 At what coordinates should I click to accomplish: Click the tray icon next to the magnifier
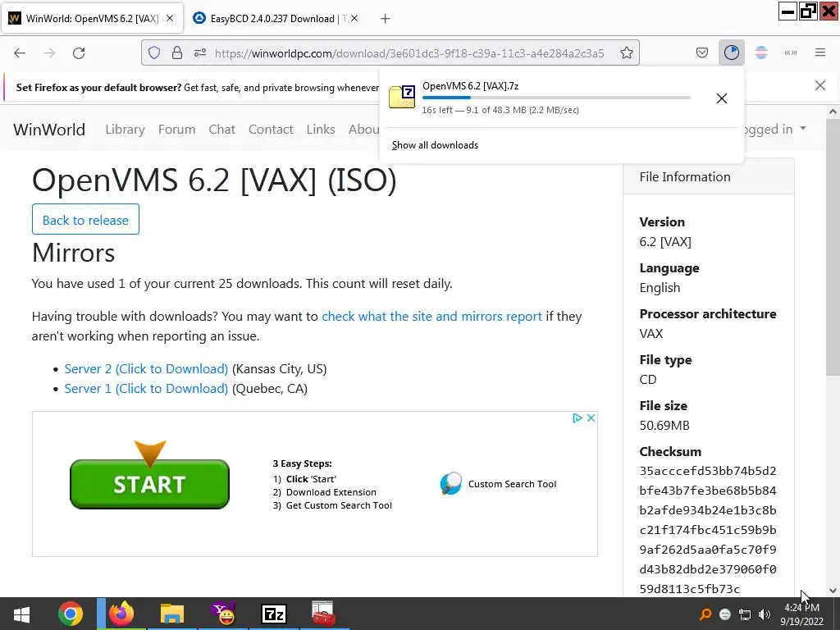point(725,614)
